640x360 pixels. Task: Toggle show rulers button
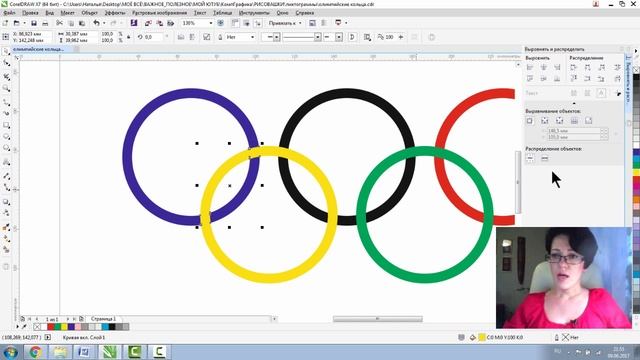235,23
